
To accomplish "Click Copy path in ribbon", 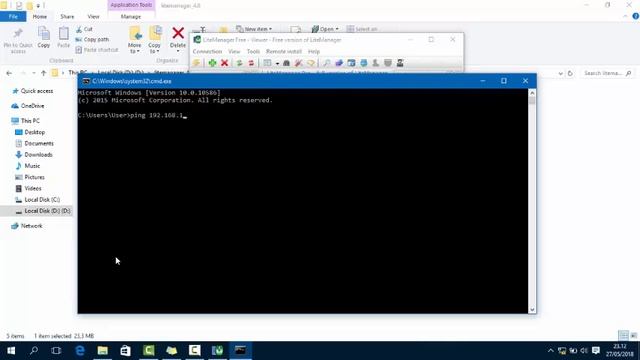I will click(x=92, y=40).
